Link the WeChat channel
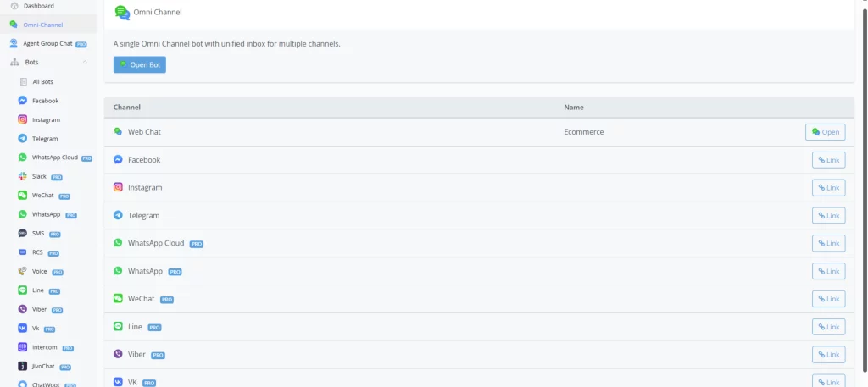The width and height of the screenshot is (868, 387). click(x=829, y=299)
